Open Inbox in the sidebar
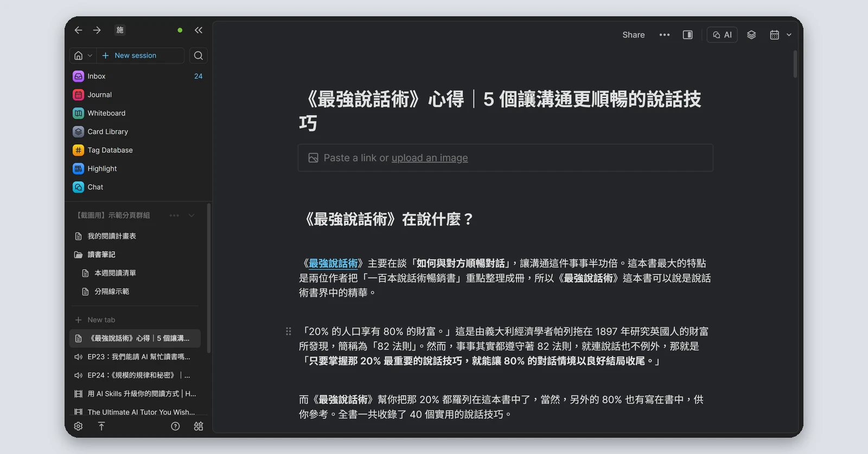The height and width of the screenshot is (454, 868). point(138,76)
